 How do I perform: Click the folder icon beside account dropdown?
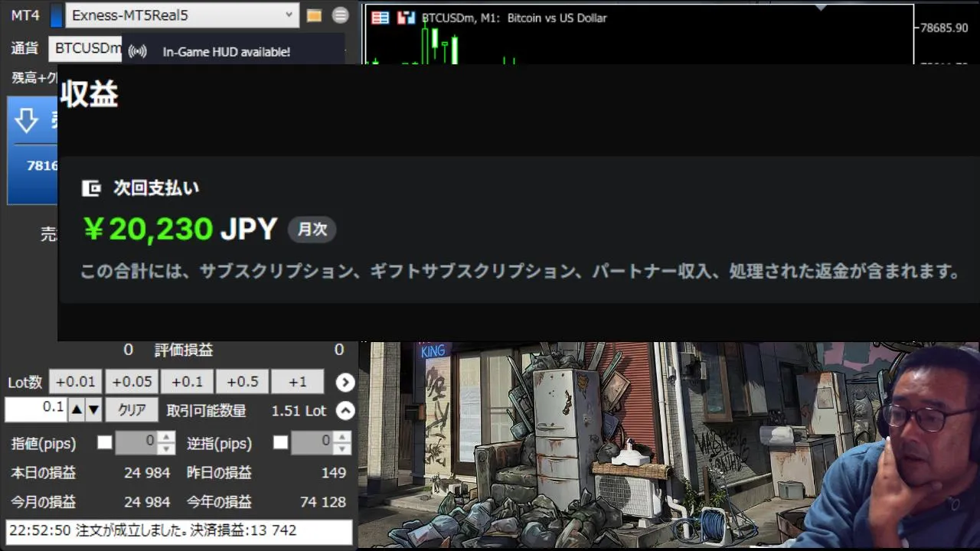coord(314,15)
